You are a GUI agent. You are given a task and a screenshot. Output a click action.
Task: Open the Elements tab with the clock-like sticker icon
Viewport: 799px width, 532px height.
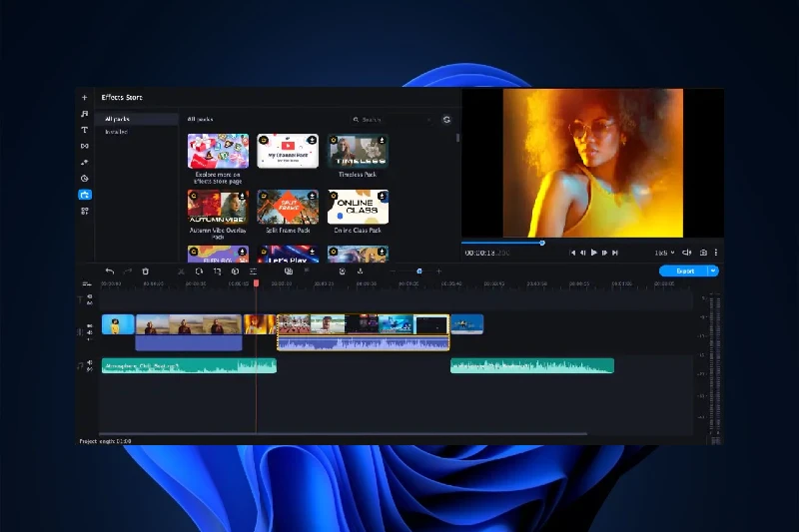click(x=85, y=179)
